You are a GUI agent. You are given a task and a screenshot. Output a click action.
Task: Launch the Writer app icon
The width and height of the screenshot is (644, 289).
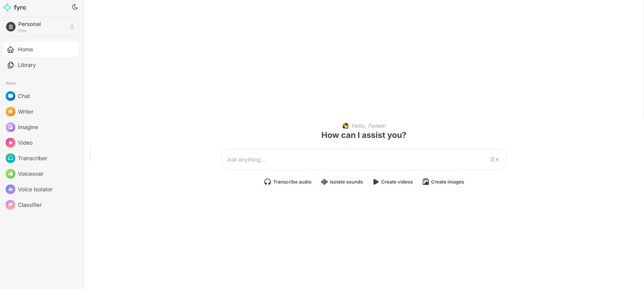tap(10, 112)
